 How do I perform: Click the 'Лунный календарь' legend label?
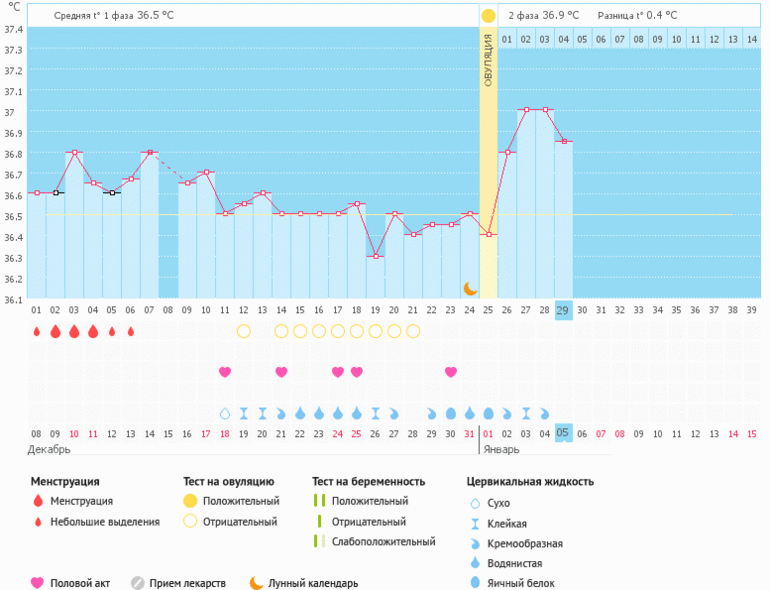pos(312,583)
